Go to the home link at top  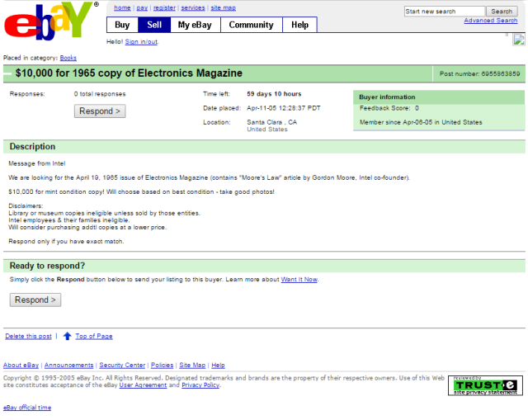(x=122, y=7)
